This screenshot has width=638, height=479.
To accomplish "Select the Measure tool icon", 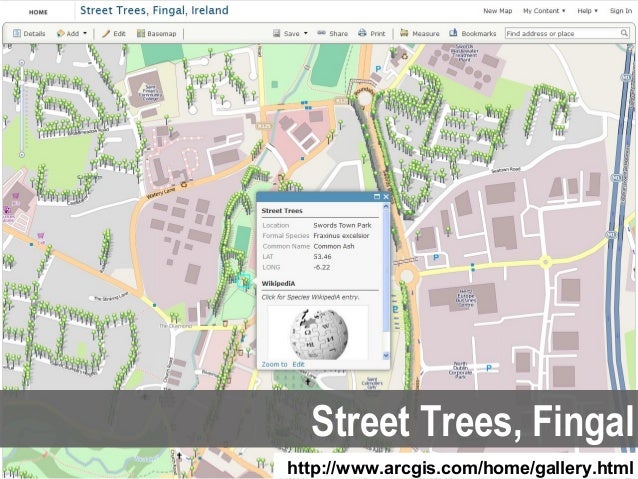I will 404,33.
